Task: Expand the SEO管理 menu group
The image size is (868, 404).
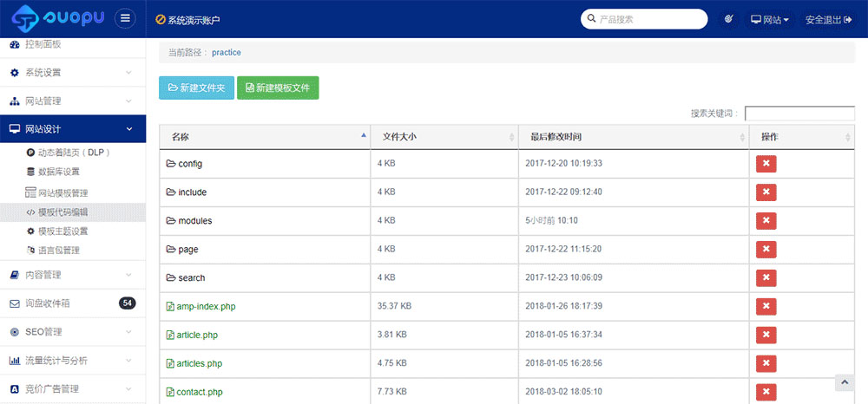Action: 73,332
